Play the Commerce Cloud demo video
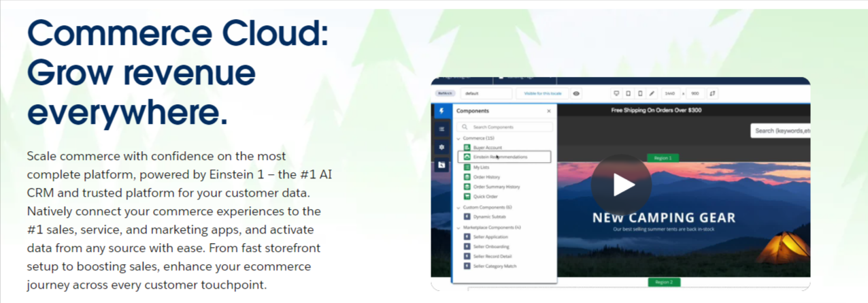Image resolution: width=868 pixels, height=303 pixels. [x=621, y=185]
